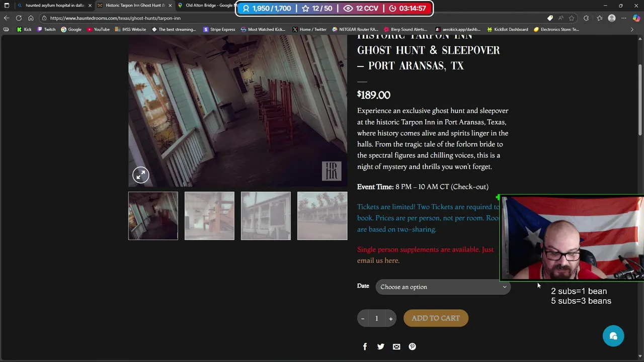The image size is (644, 362).
Task: Click the address bar URL field
Action: coord(292,18)
